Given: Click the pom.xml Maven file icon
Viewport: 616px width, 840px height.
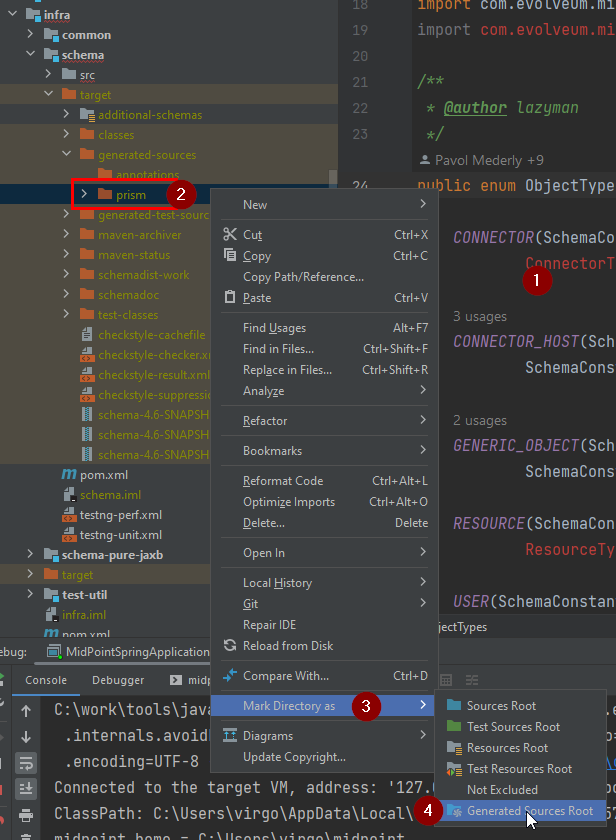Looking at the screenshot, I should click(x=69, y=474).
